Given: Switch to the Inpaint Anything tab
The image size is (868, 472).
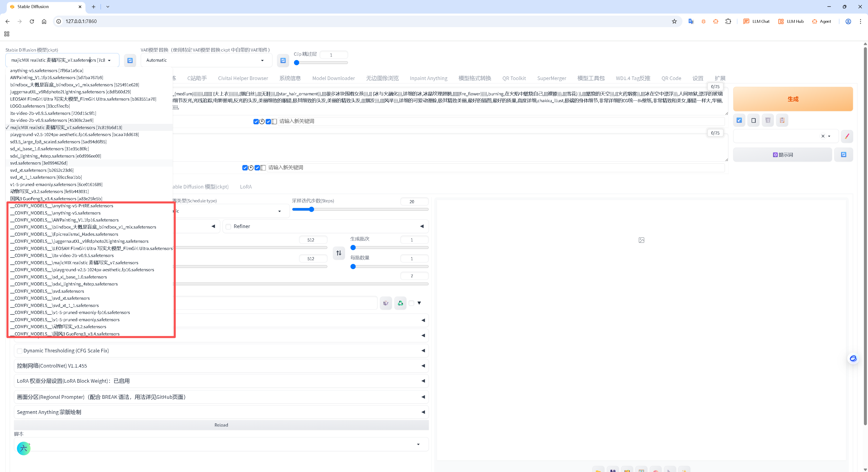Looking at the screenshot, I should click(428, 78).
